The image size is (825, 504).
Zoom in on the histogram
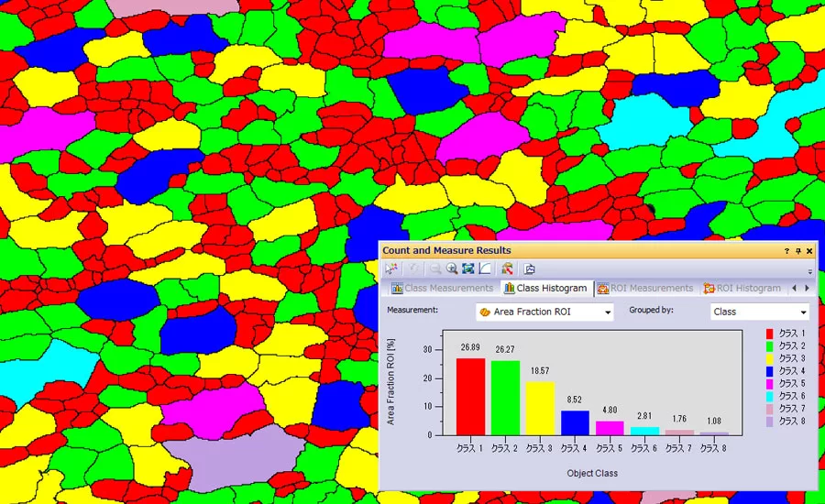(x=451, y=268)
